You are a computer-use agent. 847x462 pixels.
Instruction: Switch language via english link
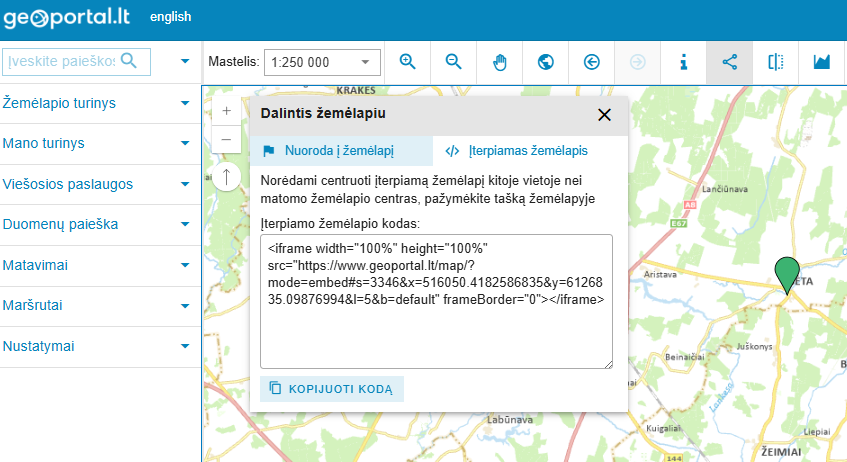coord(170,17)
